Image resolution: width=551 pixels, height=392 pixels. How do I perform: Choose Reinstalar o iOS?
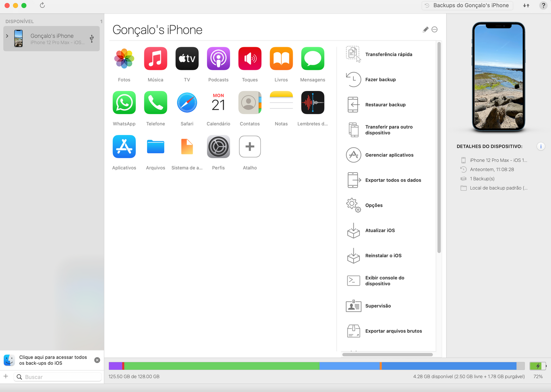(374, 256)
